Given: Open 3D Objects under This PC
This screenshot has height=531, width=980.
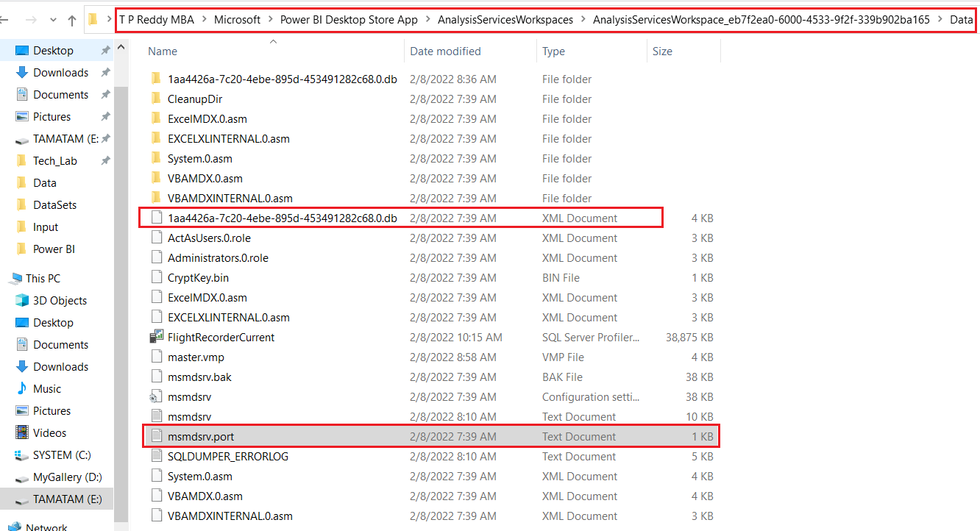Looking at the screenshot, I should (x=60, y=301).
